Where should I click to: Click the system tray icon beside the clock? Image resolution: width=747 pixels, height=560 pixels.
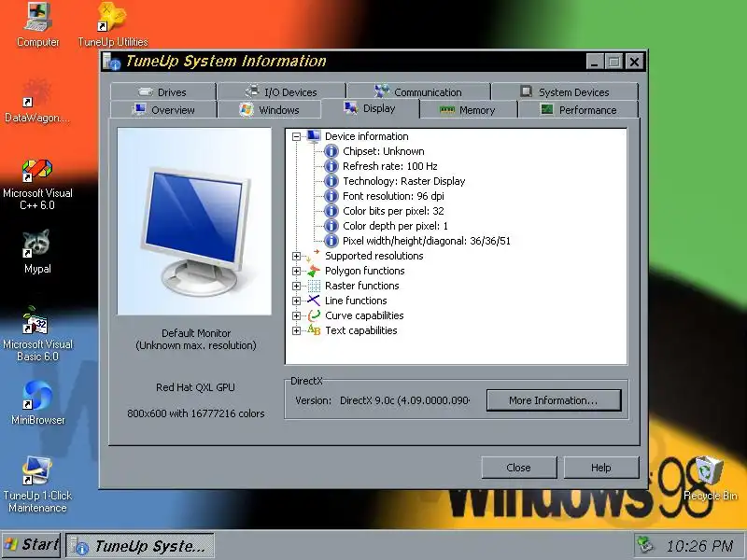[x=644, y=545]
